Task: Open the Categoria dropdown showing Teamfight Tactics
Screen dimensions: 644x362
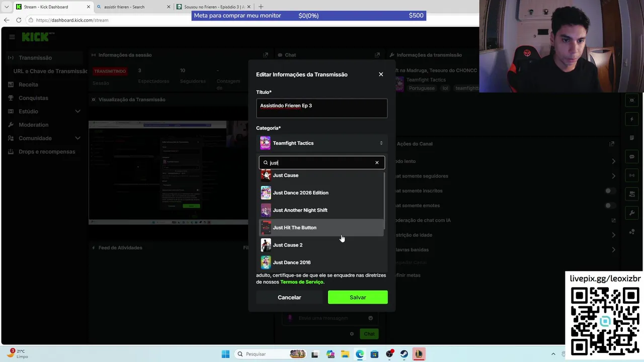Action: tap(321, 143)
